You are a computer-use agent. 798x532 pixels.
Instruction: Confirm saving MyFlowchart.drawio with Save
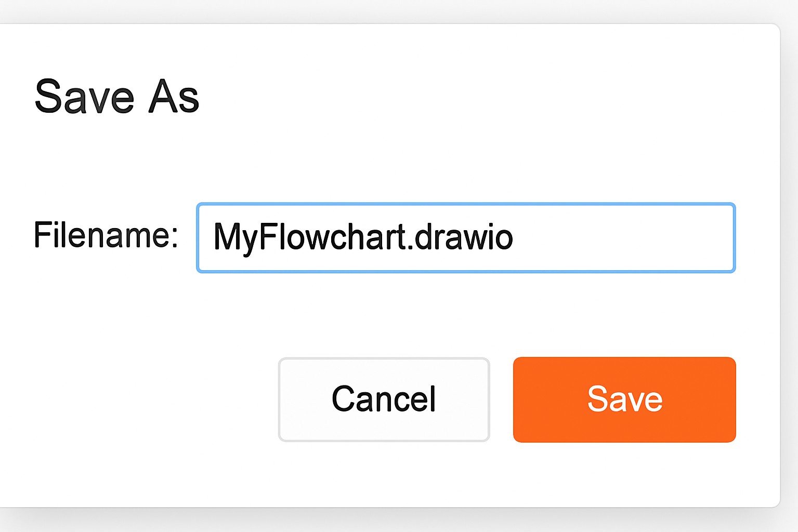pos(624,400)
